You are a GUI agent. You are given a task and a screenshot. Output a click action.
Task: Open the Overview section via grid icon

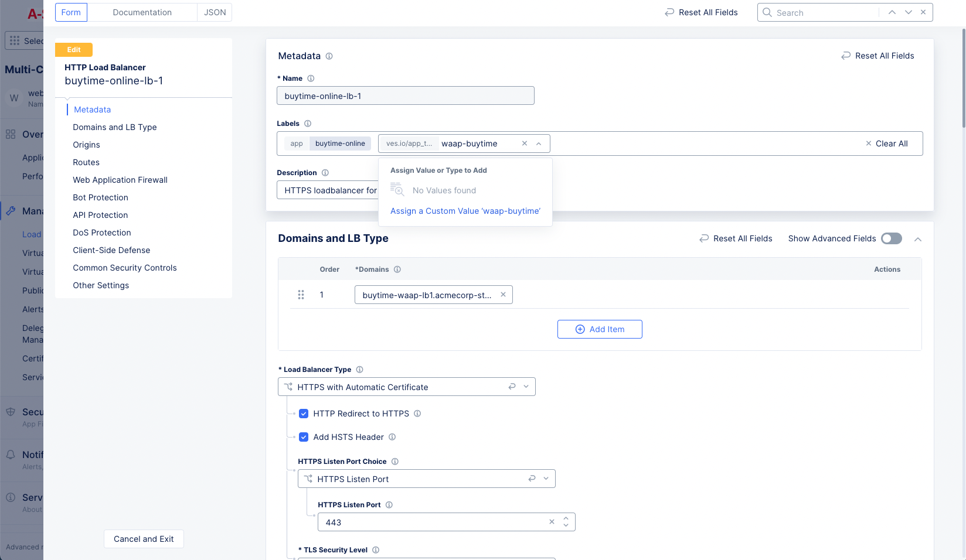coord(9,134)
